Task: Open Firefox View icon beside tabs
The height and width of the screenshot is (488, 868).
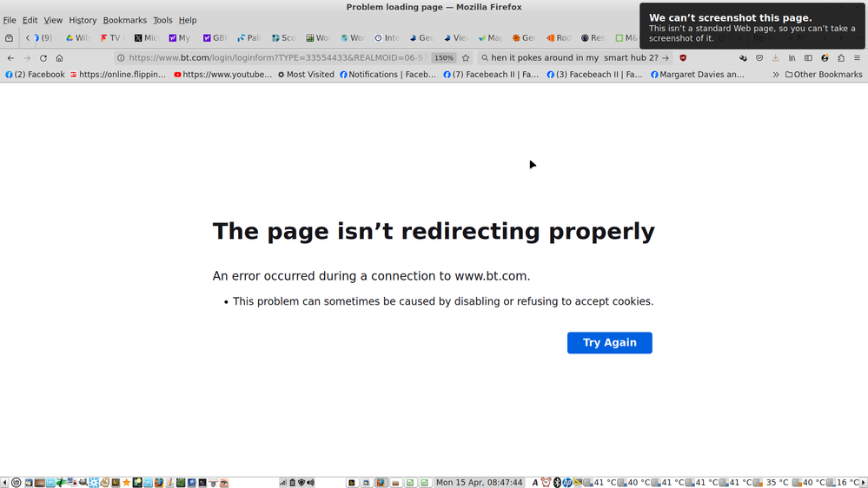Action: pos(9,38)
